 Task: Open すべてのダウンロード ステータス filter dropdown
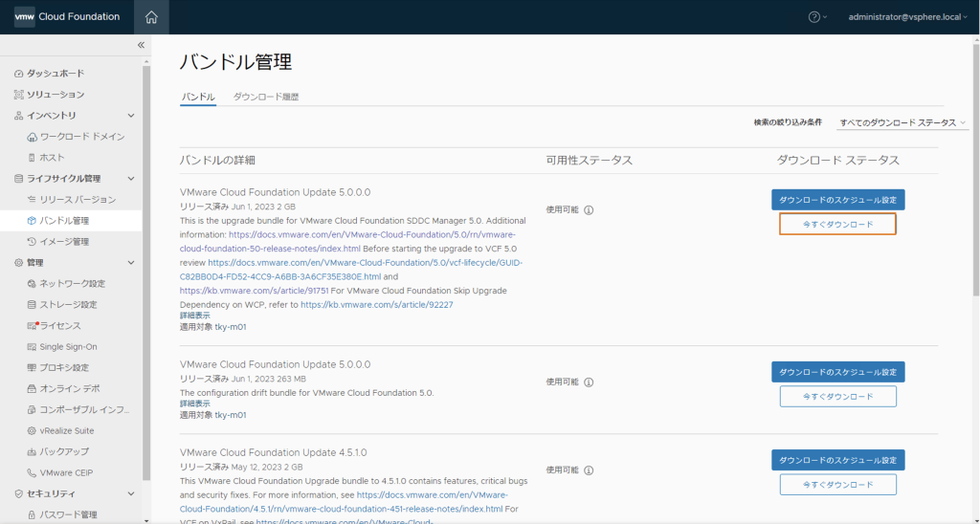click(902, 123)
